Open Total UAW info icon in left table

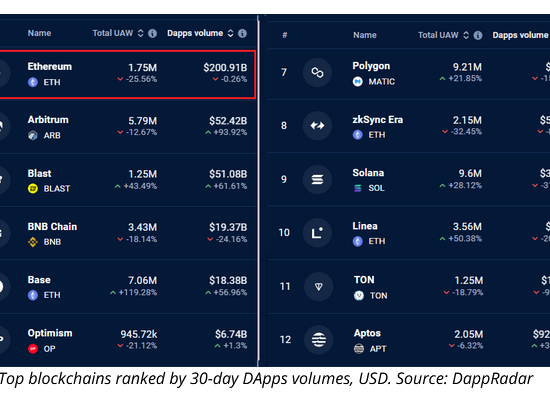point(152,33)
